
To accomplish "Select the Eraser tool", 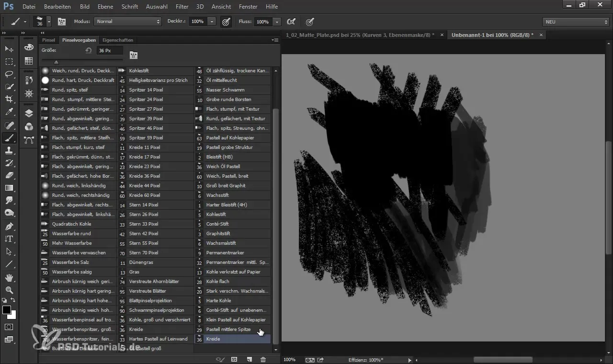I will 9,175.
